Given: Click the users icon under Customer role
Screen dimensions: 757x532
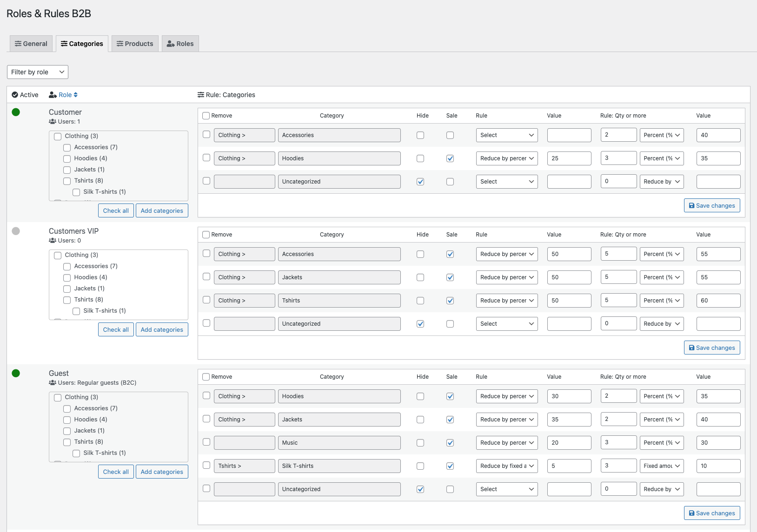Looking at the screenshot, I should tap(53, 122).
